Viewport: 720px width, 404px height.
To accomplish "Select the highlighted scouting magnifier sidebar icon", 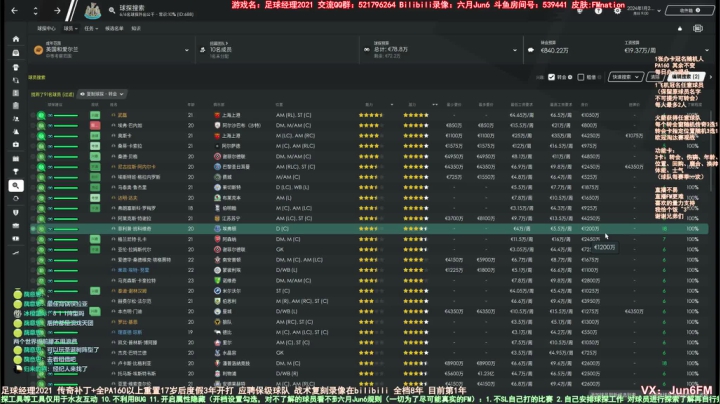I will (16, 185).
